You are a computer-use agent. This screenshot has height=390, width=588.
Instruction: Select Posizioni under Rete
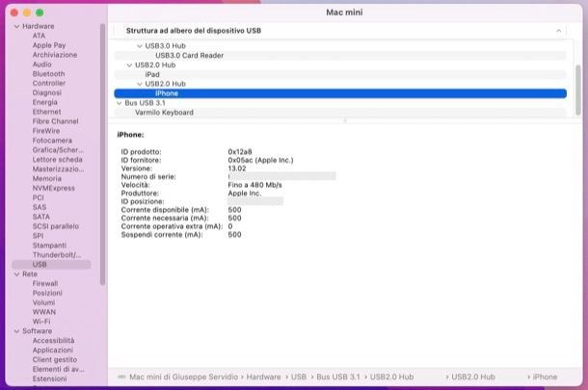(x=47, y=293)
